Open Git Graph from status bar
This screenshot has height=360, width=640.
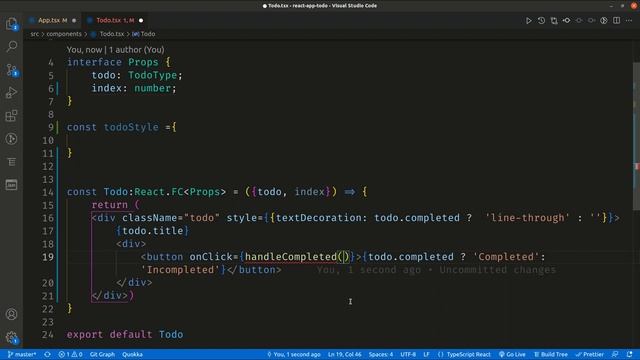[102, 354]
